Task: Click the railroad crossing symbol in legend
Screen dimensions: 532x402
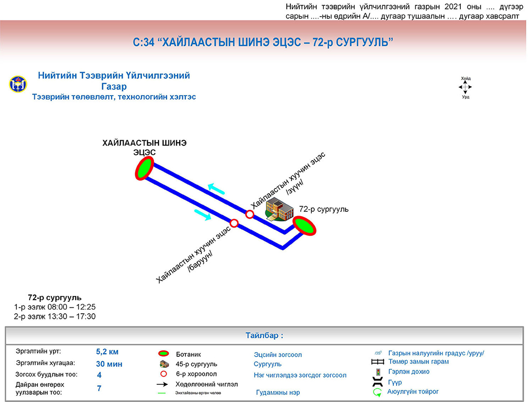Action: 378,362
